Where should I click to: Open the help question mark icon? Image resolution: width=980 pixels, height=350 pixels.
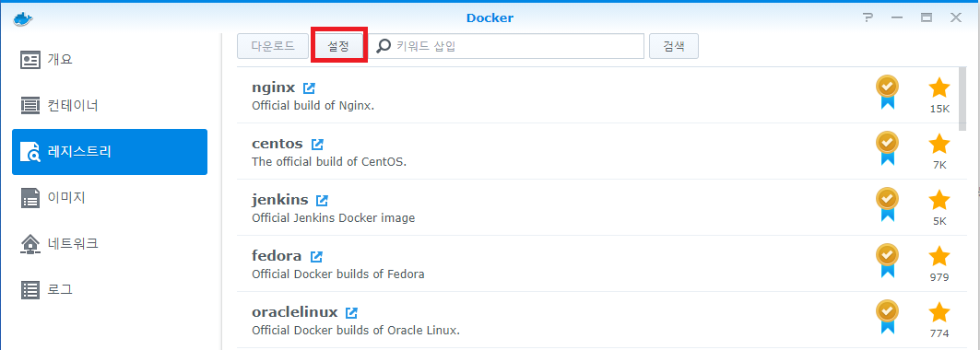click(x=868, y=17)
